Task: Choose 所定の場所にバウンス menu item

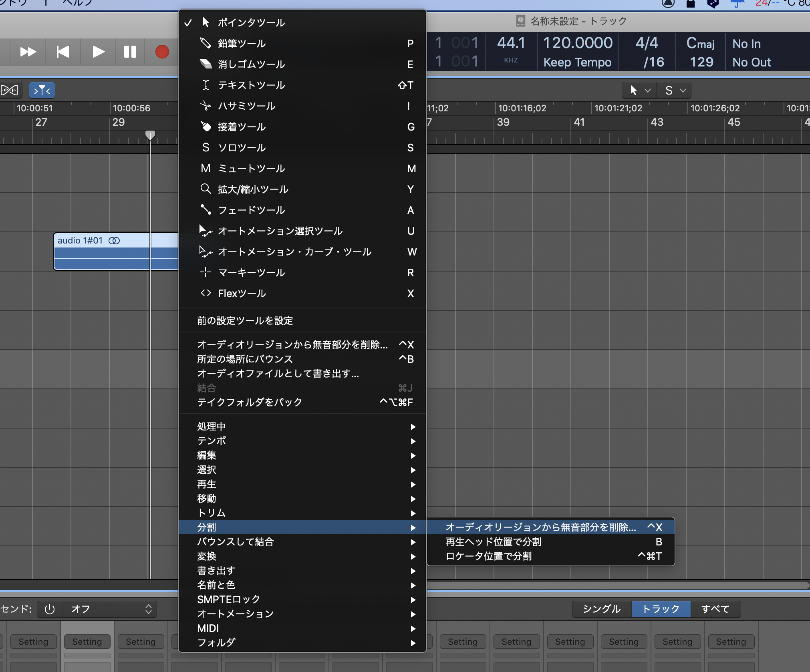Action: pyautogui.click(x=245, y=359)
